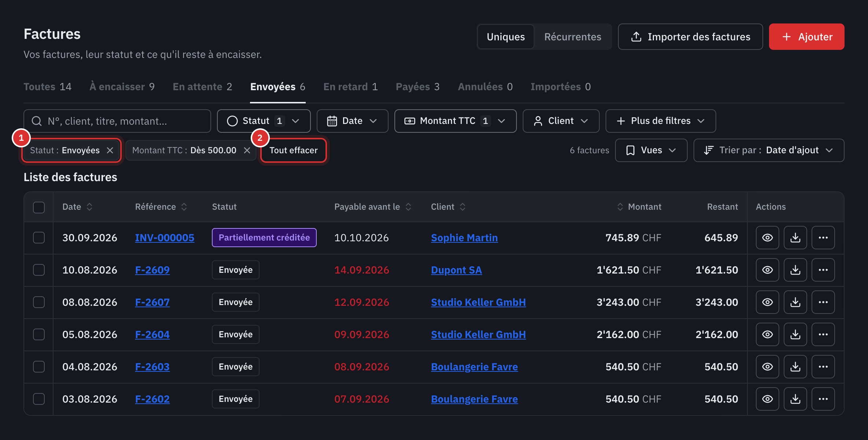The width and height of the screenshot is (868, 440).
Task: Open the Montant TTC filter dropdown
Action: 455,121
